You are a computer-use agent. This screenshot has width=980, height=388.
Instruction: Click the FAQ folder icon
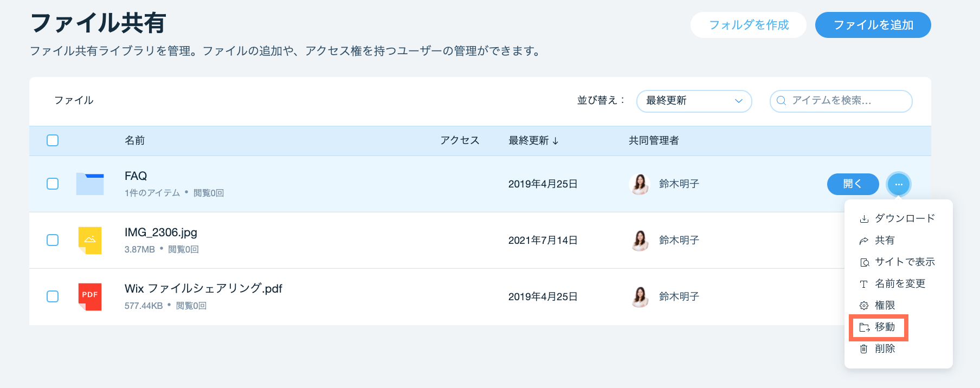point(90,184)
